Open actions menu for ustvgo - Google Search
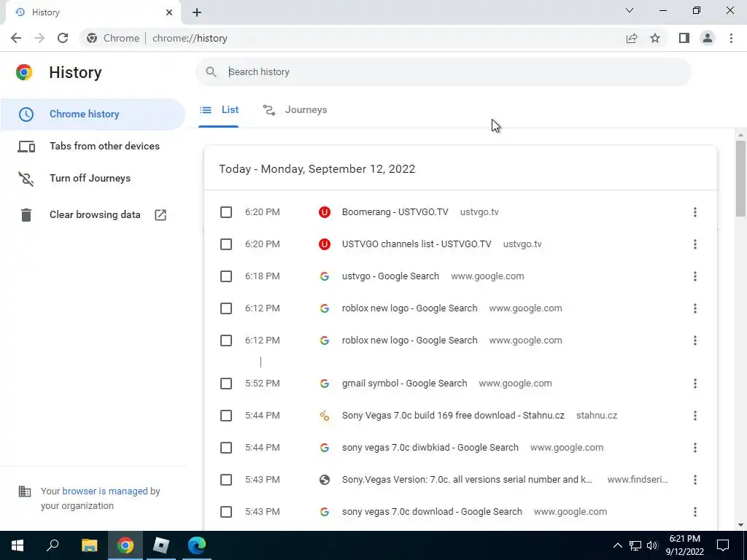 coord(695,276)
